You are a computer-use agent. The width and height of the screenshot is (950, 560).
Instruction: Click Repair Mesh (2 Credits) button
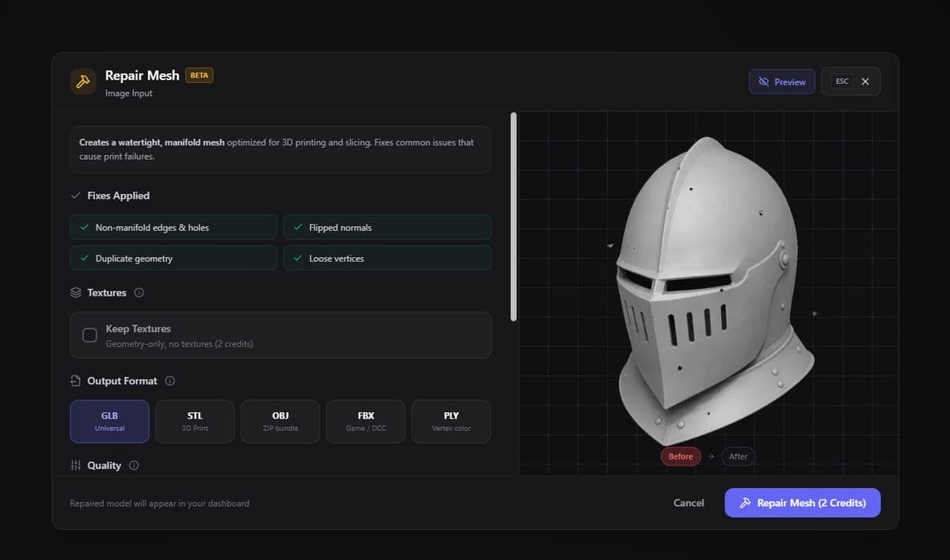point(803,503)
